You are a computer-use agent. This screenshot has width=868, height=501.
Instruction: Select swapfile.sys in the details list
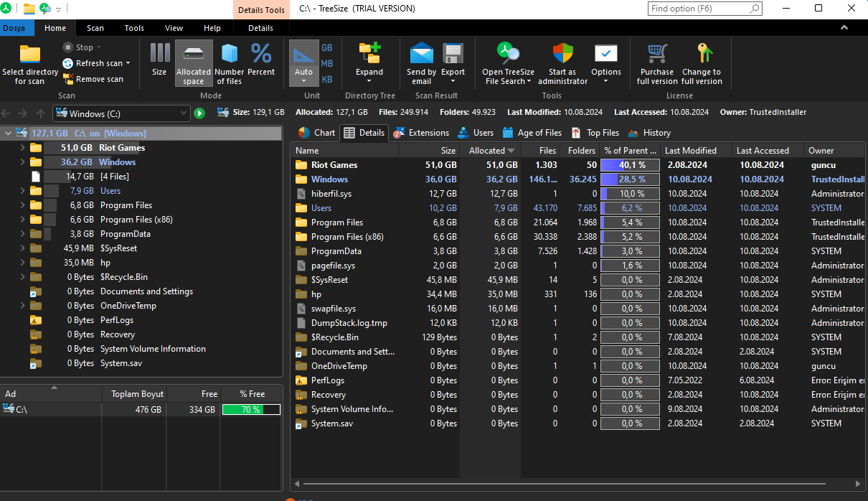pyautogui.click(x=578, y=309)
